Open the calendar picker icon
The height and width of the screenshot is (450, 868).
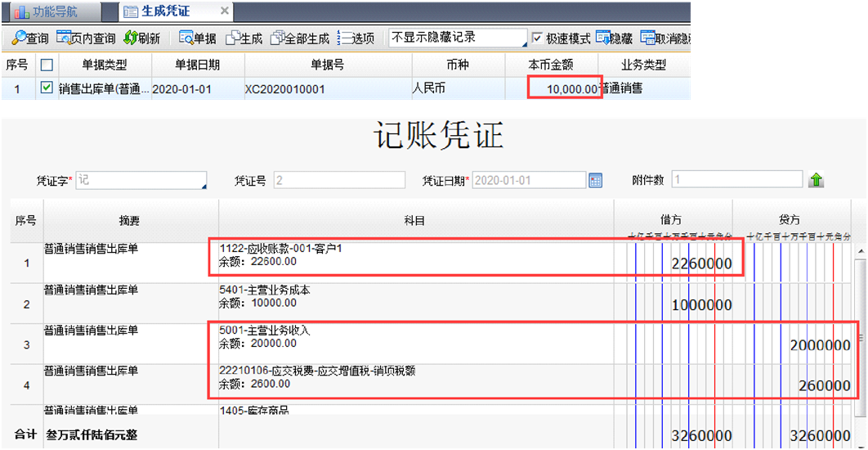(x=596, y=181)
